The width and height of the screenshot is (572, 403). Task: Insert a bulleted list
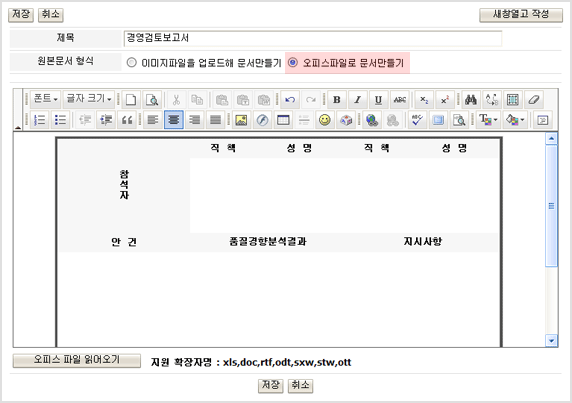[60, 120]
